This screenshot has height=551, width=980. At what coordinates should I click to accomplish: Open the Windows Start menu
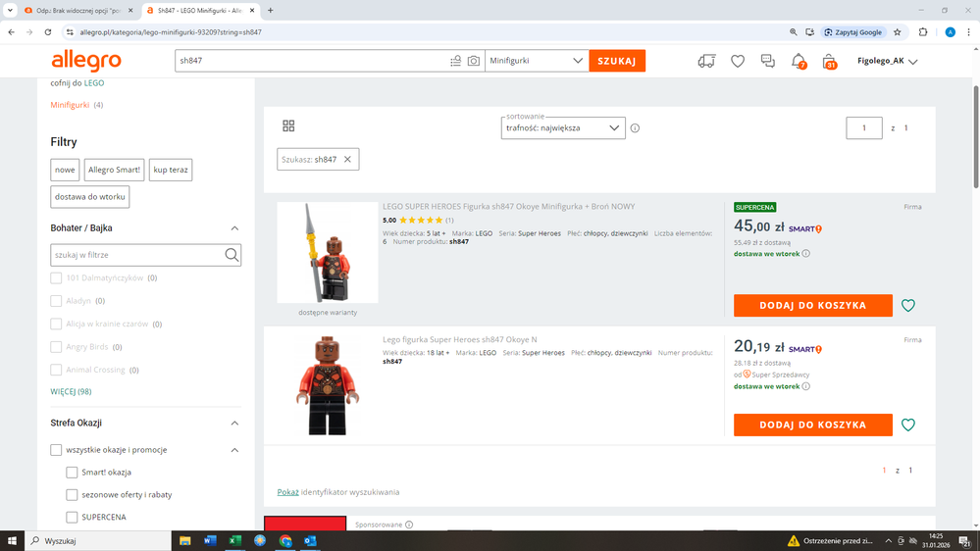(x=12, y=540)
